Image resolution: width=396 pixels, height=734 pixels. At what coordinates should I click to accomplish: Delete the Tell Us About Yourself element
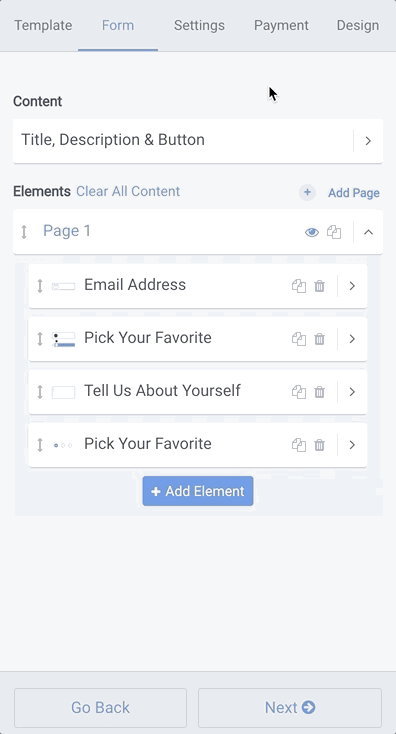(319, 392)
